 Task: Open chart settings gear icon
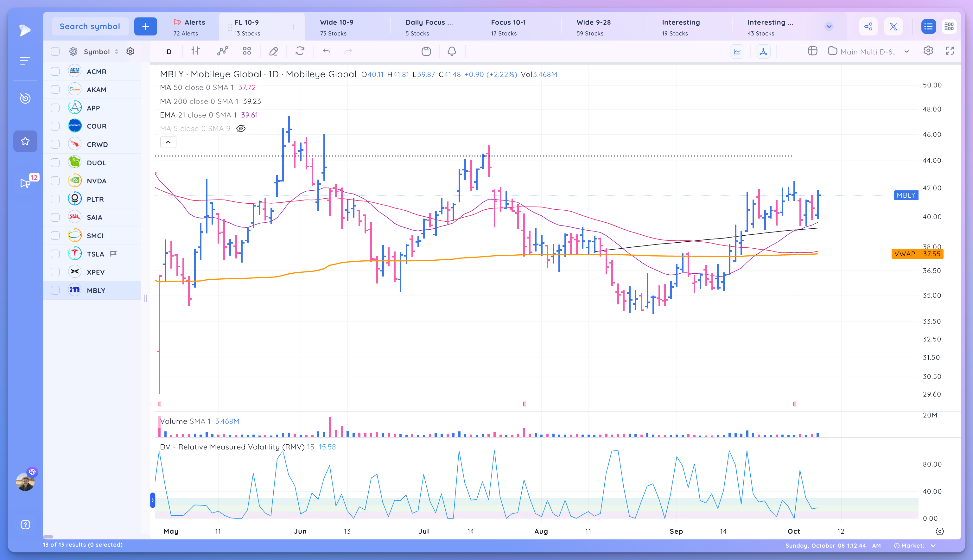928,51
